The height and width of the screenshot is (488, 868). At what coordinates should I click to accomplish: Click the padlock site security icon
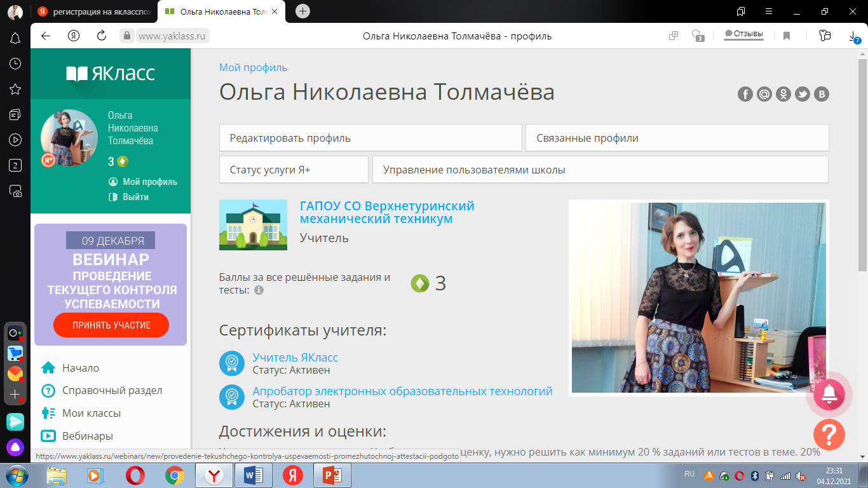tap(127, 36)
